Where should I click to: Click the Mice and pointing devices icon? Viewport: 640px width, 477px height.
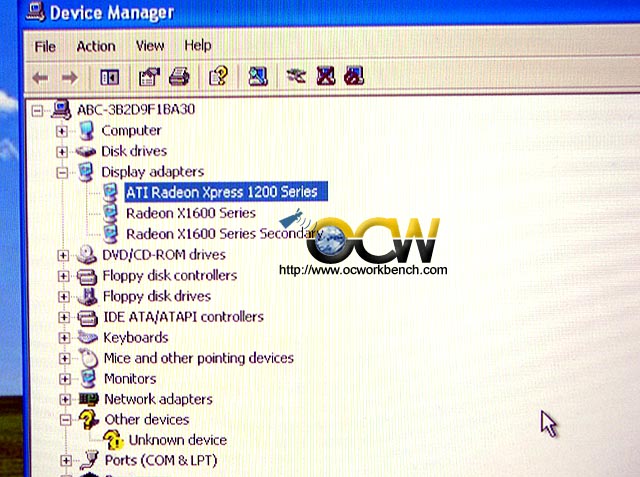pos(88,358)
